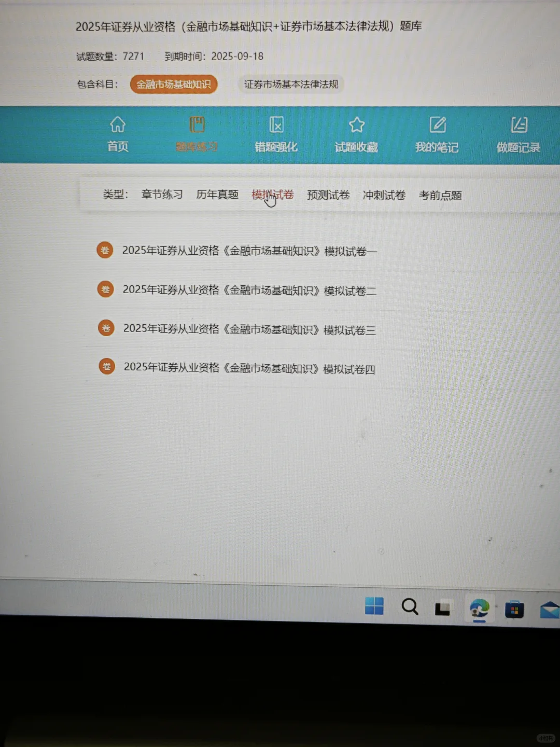Click the 卷 badge beside 模拟试卷一
The height and width of the screenshot is (747, 560).
(105, 250)
